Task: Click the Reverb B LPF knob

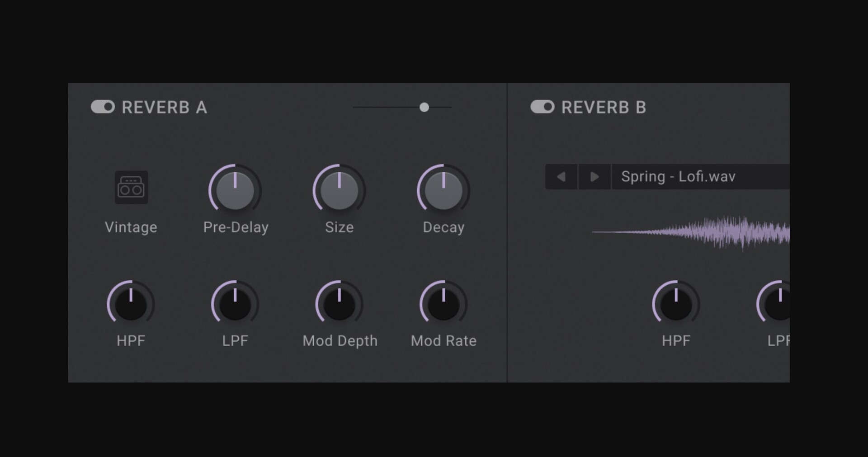Action: click(x=778, y=304)
